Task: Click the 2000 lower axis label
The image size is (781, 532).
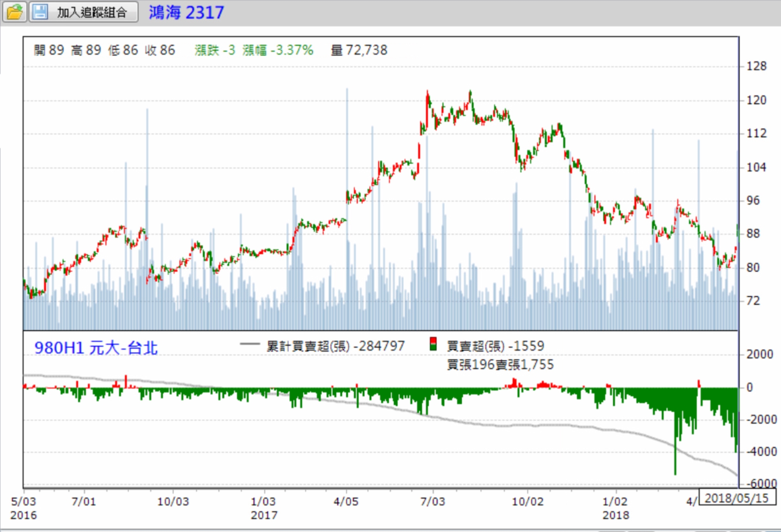Action: point(760,354)
